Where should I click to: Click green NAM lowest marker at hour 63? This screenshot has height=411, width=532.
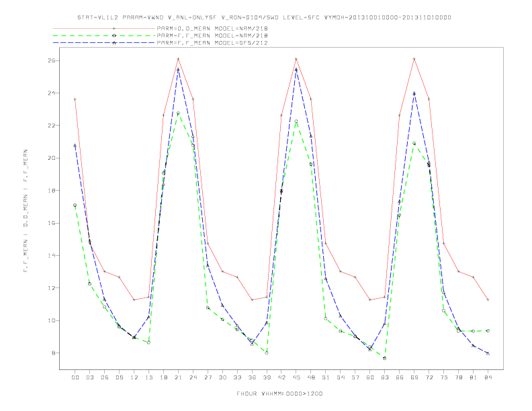(x=385, y=358)
